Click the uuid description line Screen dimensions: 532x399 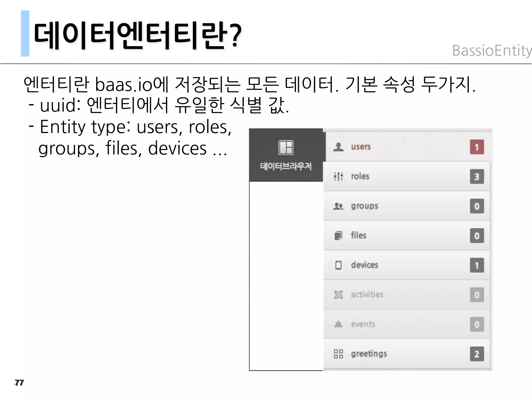[159, 105]
